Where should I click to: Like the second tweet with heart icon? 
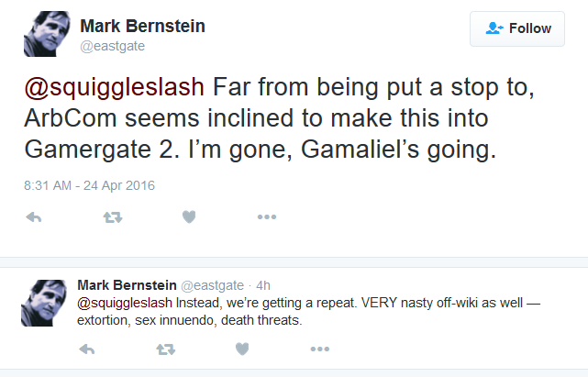(x=242, y=349)
